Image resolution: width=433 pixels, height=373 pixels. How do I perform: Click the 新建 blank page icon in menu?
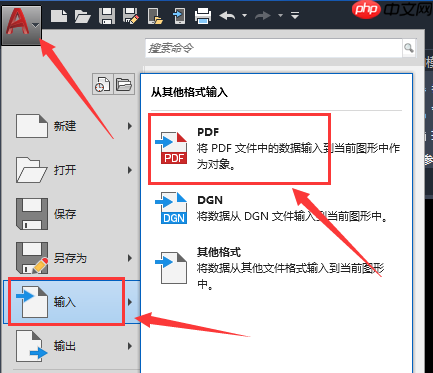(32, 126)
